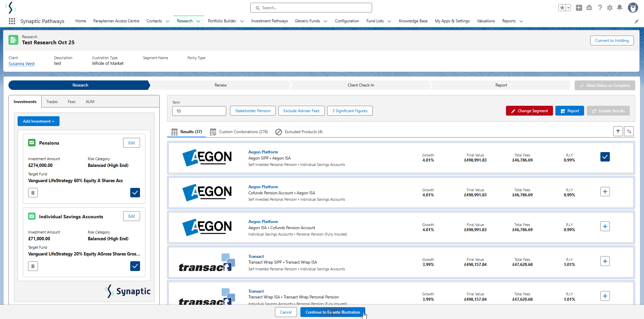This screenshot has height=319, width=644.
Task: Switch to the Fees tab
Action: [x=72, y=102]
